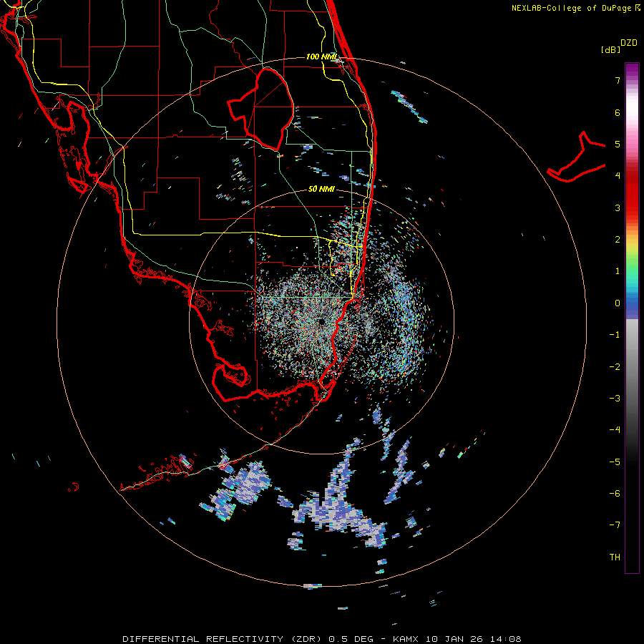Click the 6 value on color scale
The height and width of the screenshot is (644, 644).
pos(618,112)
